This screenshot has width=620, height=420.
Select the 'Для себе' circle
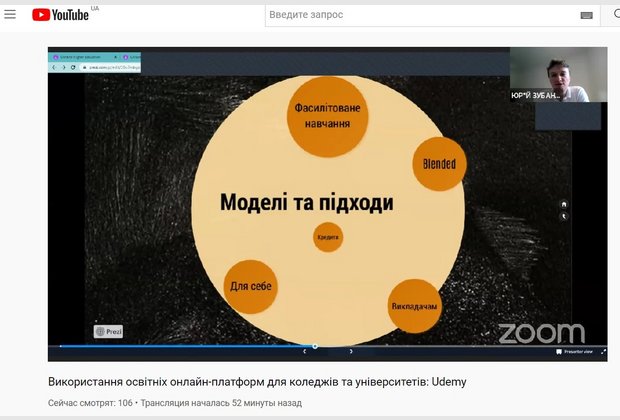pyautogui.click(x=250, y=287)
